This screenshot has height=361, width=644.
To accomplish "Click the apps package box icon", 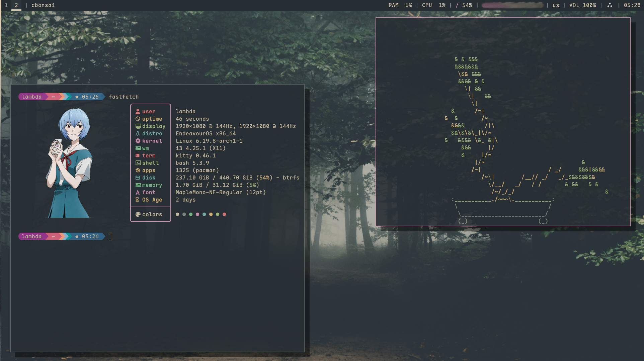I will (138, 170).
